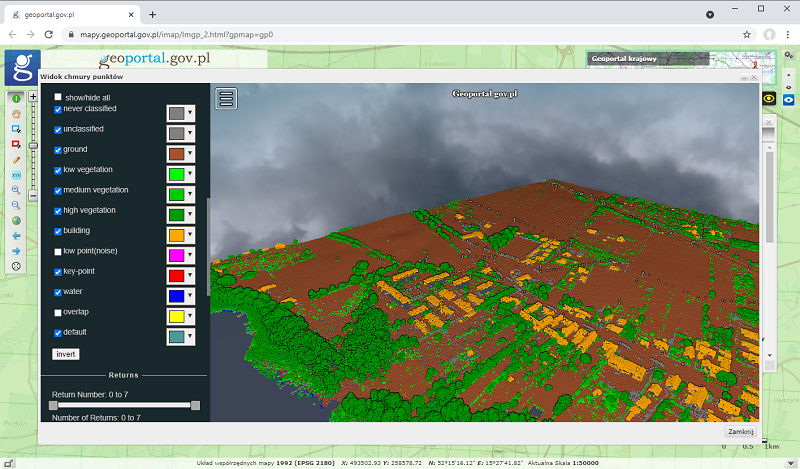Select the hand pan tool
Viewport: 800px width, 469px height.
click(16, 114)
